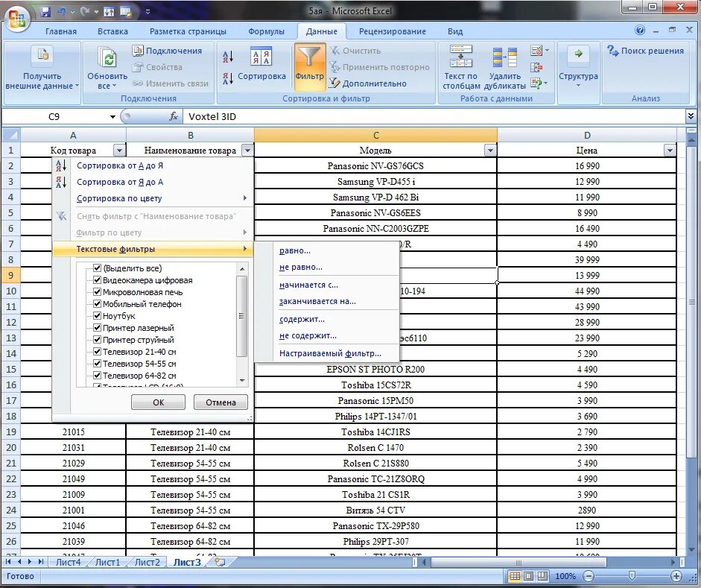Customize quick access toolbar dropdown
701x588 pixels.
(148, 12)
